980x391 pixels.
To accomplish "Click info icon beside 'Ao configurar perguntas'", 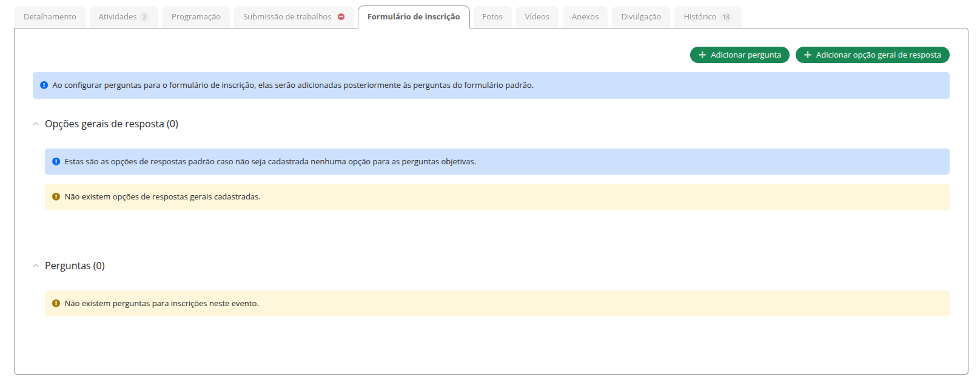I will [x=44, y=85].
